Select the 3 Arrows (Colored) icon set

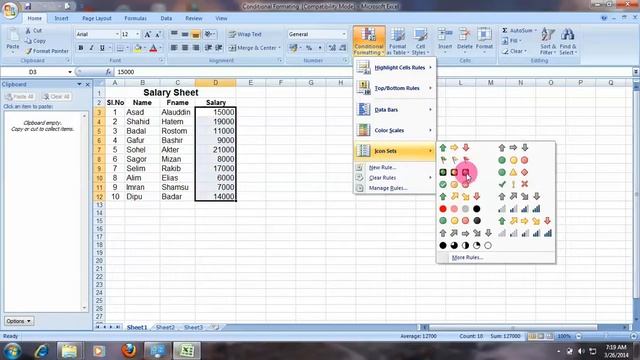454,148
